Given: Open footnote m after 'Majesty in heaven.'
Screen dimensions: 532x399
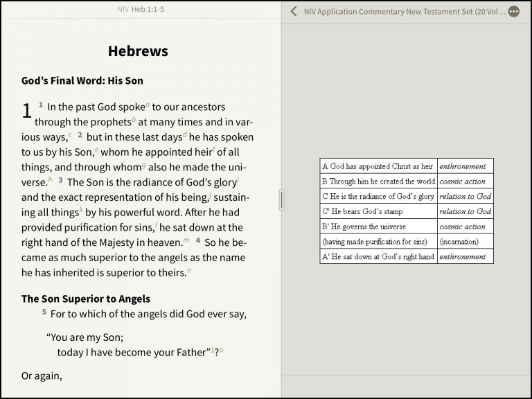Looking at the screenshot, I should click(186, 240).
